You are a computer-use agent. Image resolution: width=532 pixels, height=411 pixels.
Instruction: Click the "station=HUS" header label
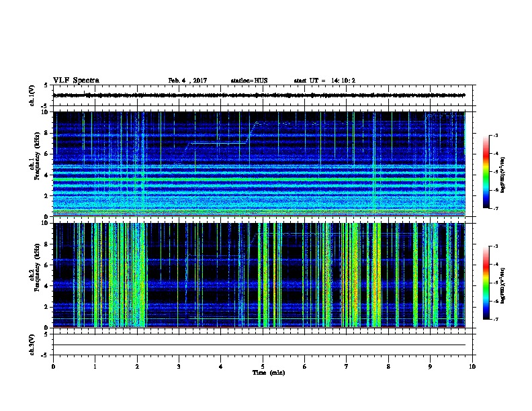249,81
